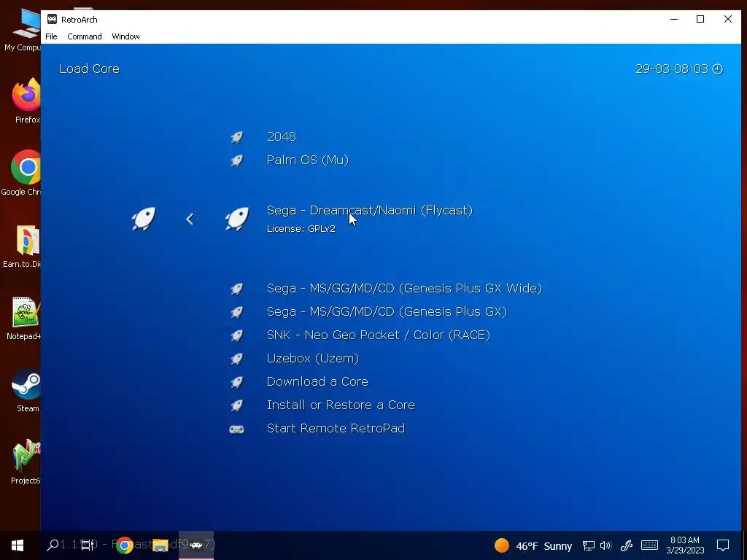The width and height of the screenshot is (747, 560).
Task: Select Sega - MS/GG/MD/CD (Genesis Plus GX) core
Action: coord(387,312)
